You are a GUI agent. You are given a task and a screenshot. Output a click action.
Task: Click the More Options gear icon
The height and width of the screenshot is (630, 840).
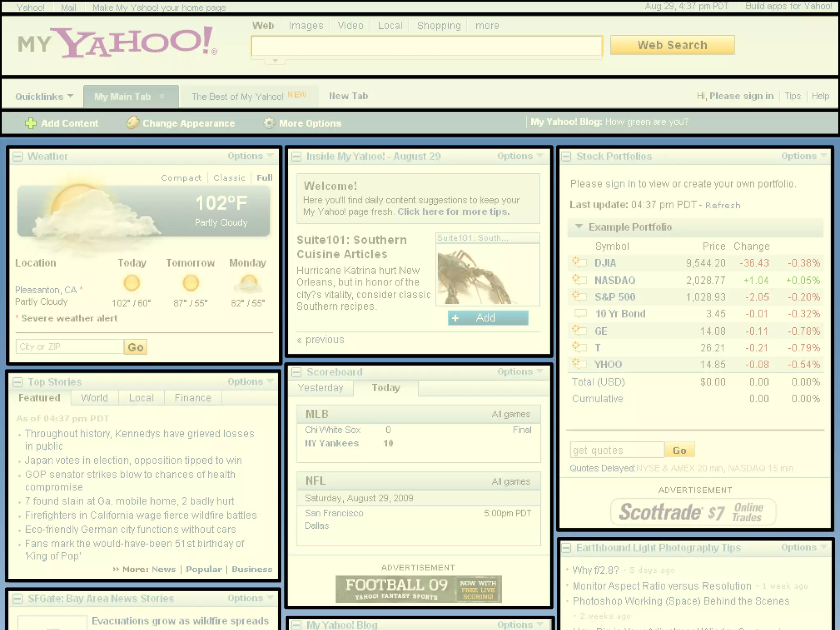point(269,123)
